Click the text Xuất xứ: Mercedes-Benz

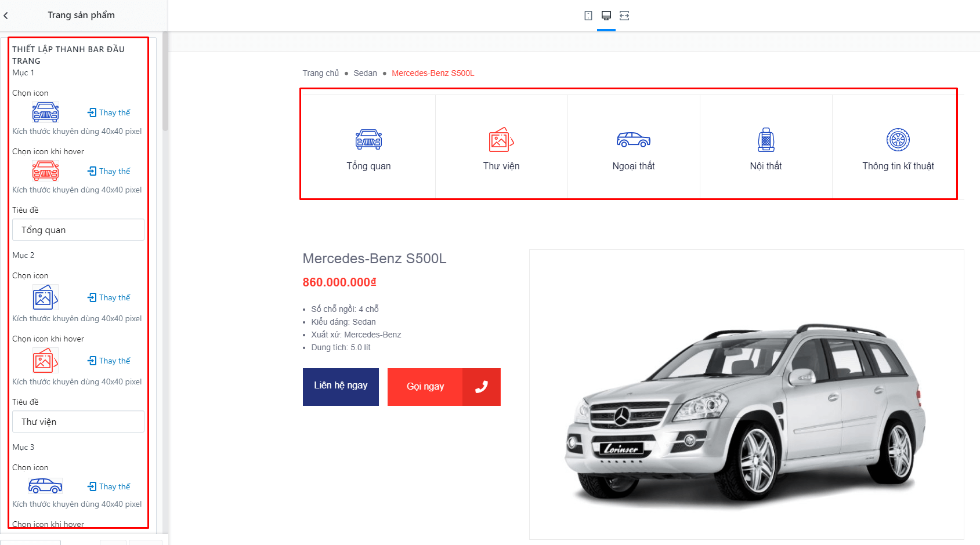(356, 335)
